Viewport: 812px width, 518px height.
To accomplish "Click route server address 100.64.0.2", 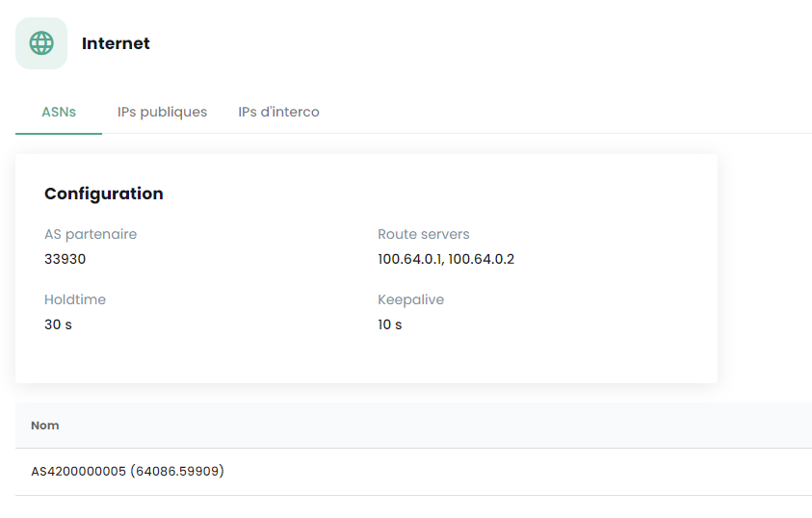I will [x=482, y=259].
